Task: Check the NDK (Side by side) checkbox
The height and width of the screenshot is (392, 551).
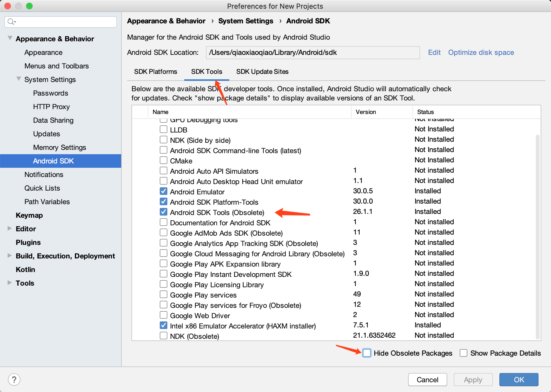Action: tap(163, 140)
